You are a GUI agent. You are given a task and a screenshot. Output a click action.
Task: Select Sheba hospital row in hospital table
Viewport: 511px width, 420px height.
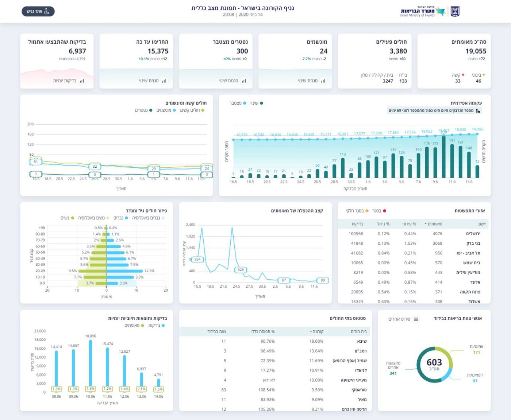click(x=274, y=341)
